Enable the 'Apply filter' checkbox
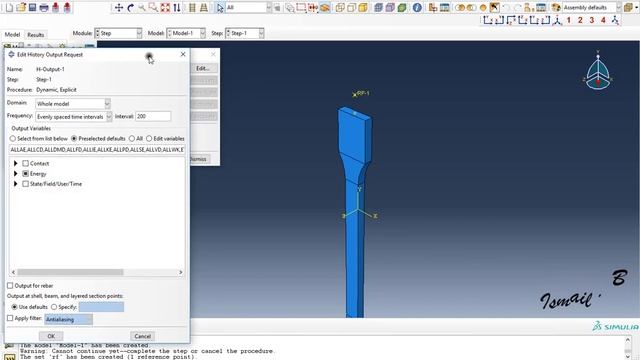The height and width of the screenshot is (360, 640). tap(10, 318)
